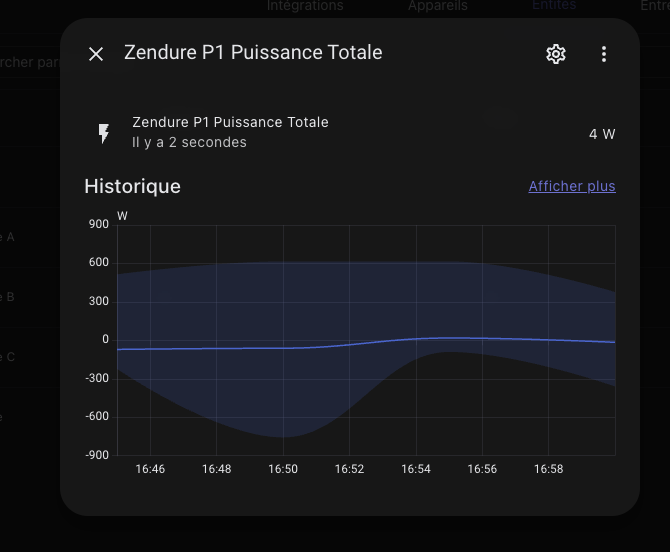Click the 16:54 time axis label

[416, 469]
